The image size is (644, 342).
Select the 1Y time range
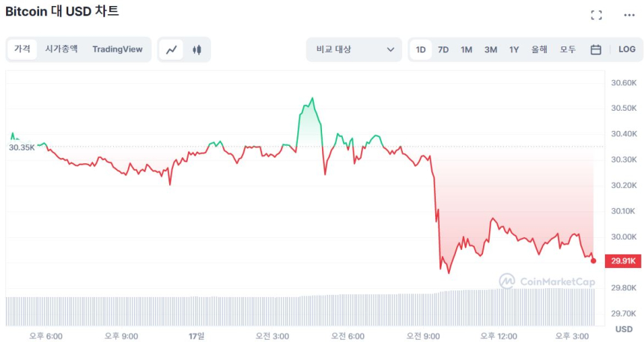514,49
